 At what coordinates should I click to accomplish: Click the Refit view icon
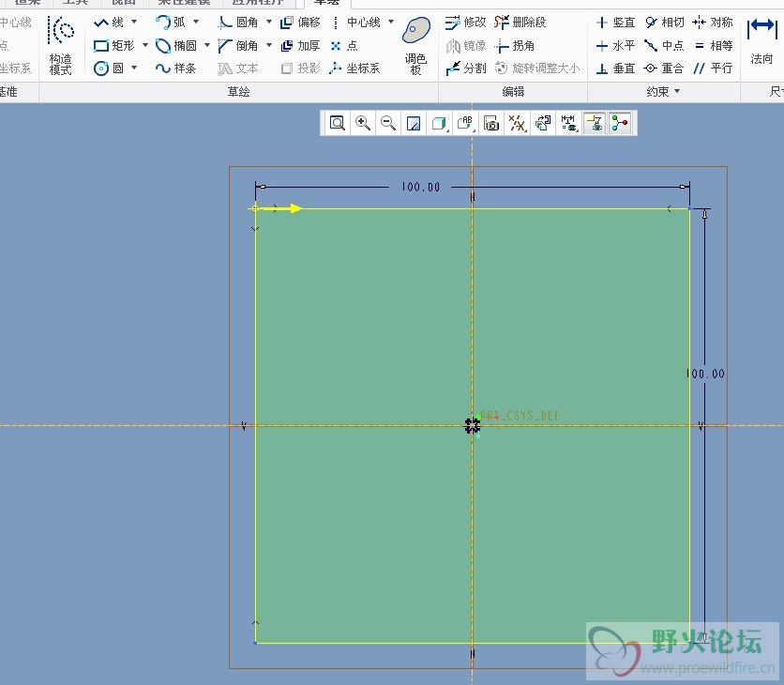(338, 123)
